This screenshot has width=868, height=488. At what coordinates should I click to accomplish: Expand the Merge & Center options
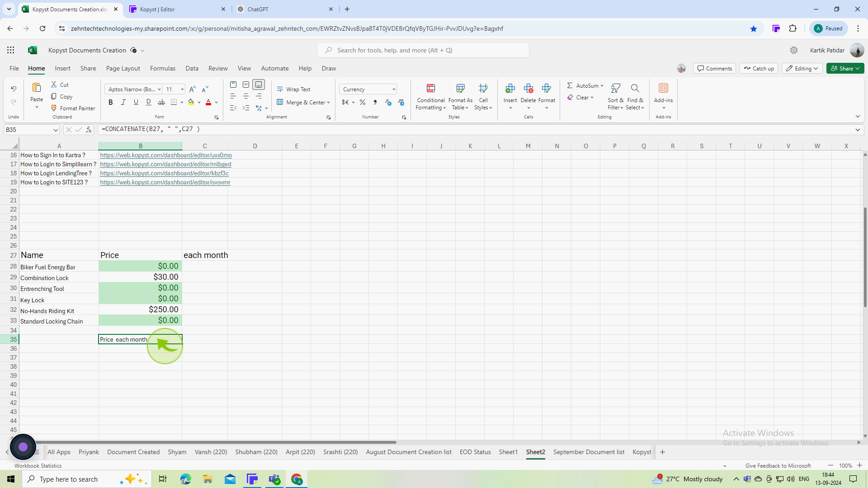pyautogui.click(x=328, y=103)
